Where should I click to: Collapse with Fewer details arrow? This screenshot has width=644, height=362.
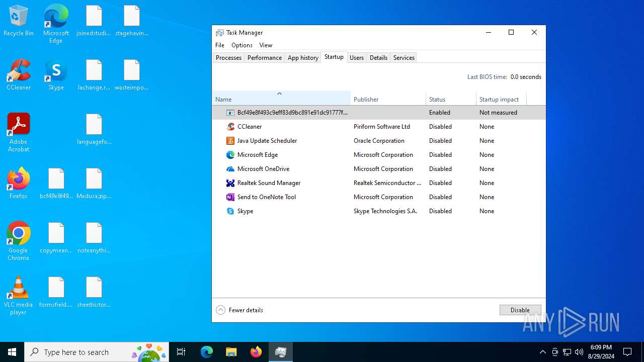tap(220, 310)
